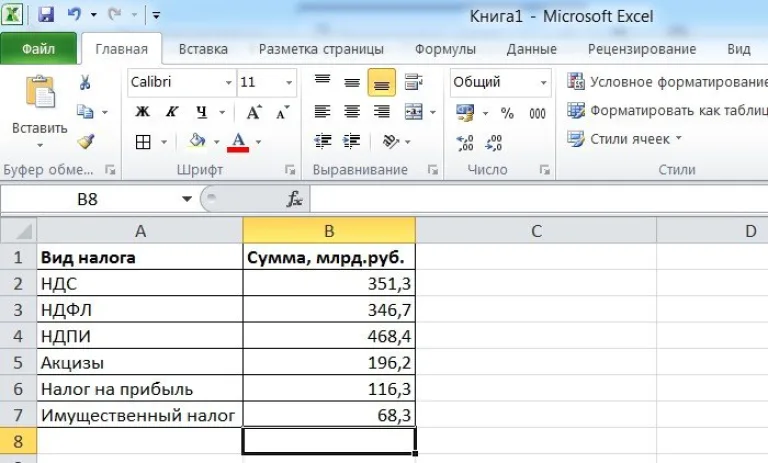Open the Число group dialog launcher

[545, 170]
